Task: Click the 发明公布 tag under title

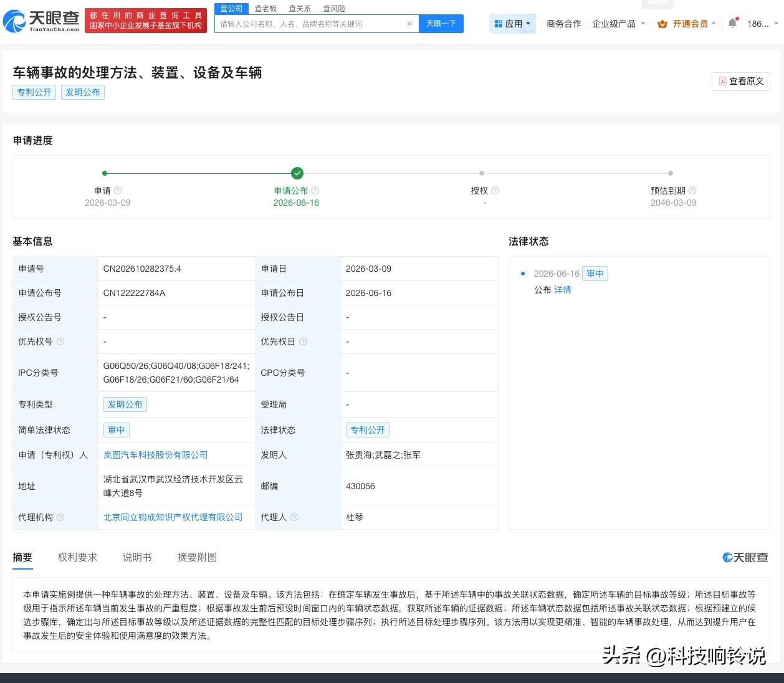Action: pyautogui.click(x=83, y=92)
